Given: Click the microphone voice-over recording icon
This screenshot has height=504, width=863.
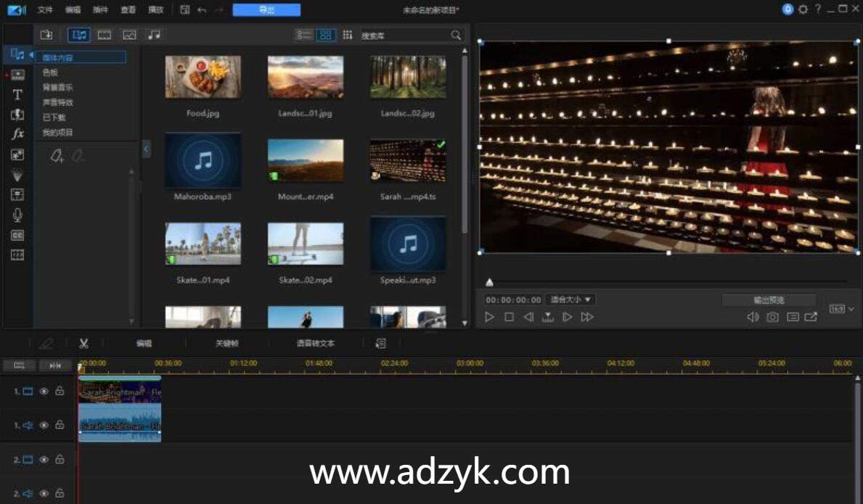Looking at the screenshot, I should click(18, 215).
